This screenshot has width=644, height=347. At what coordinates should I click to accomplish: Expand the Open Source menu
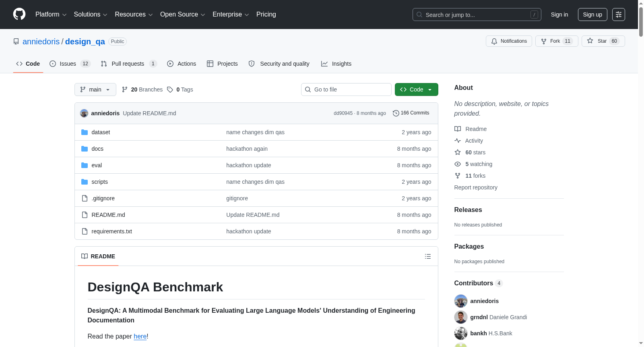[183, 15]
